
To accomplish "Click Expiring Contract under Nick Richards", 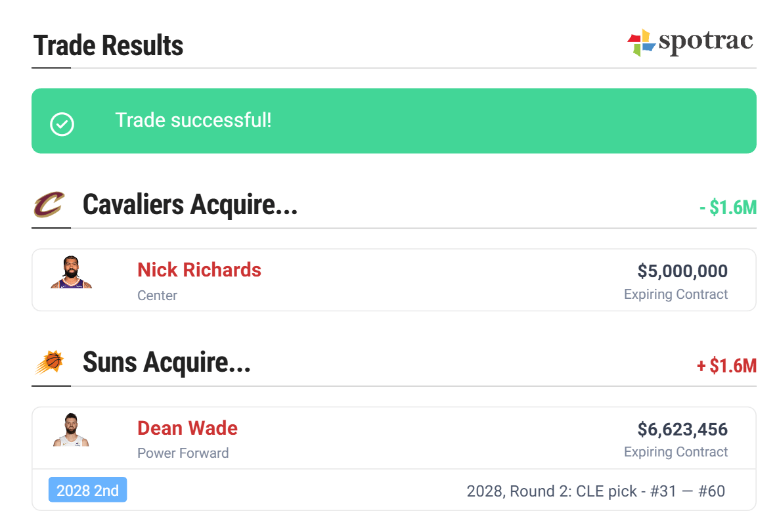I will coord(676,294).
